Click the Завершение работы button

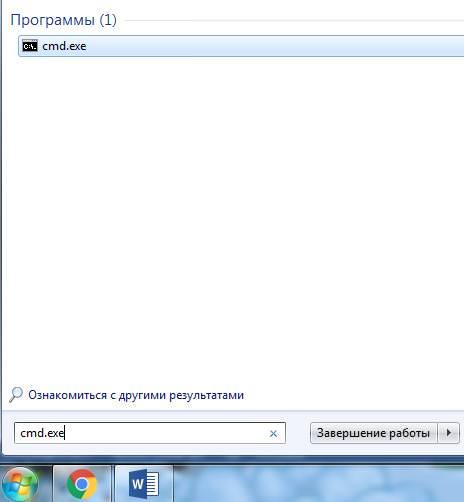click(x=373, y=433)
